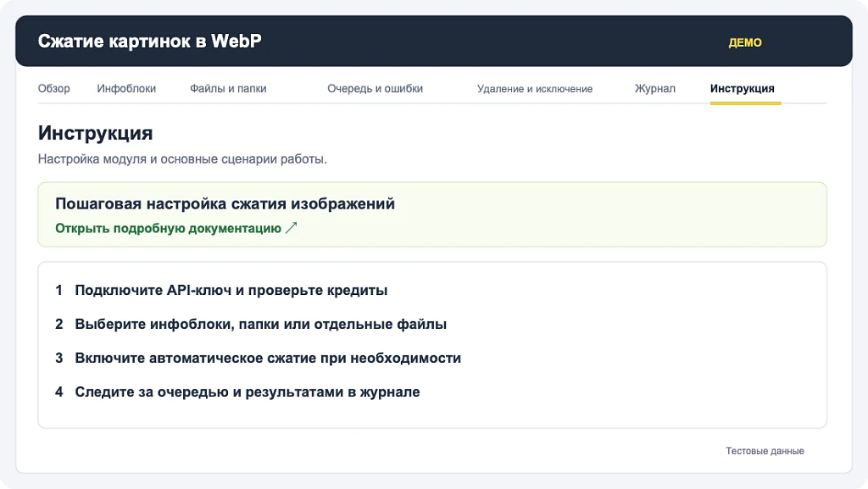Click the external-link arrow icon beside the documentation link
Screen dimensions: 868x489
click(292, 228)
